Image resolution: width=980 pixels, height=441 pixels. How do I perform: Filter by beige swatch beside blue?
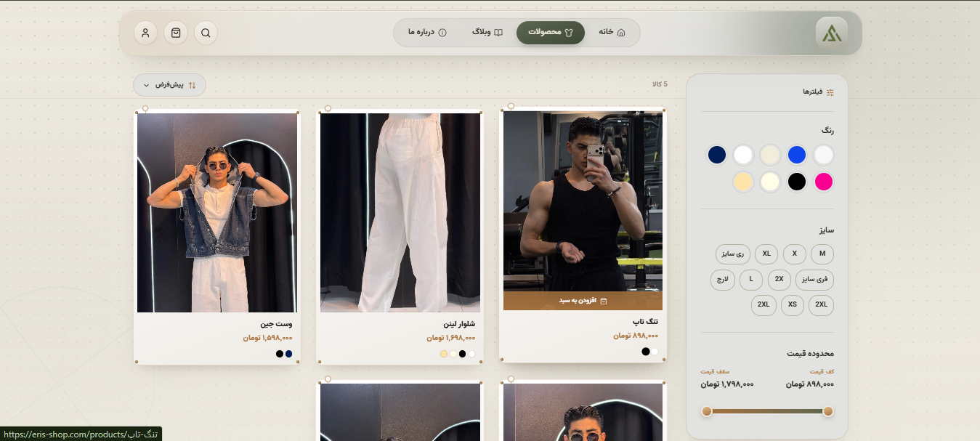(x=770, y=155)
